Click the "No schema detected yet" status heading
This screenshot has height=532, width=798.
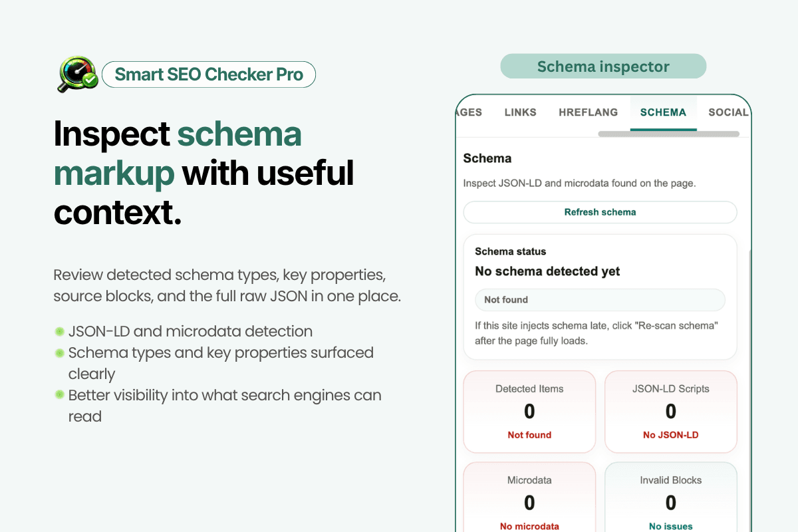(x=547, y=271)
